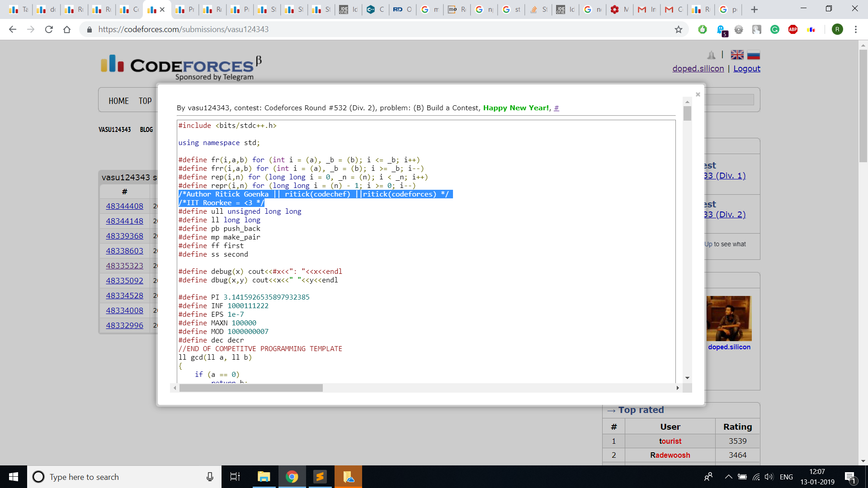
Task: Open the Chrome profile R avatar
Action: pos(837,29)
